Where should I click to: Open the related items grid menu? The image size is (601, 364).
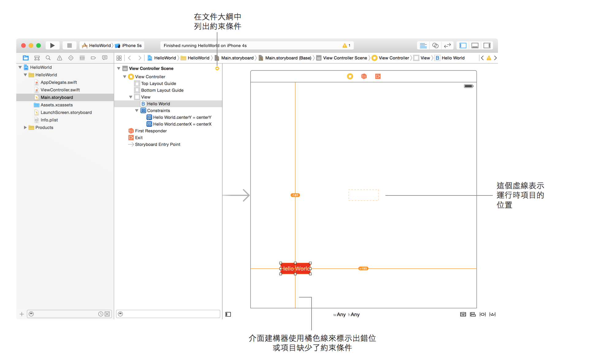tap(119, 58)
